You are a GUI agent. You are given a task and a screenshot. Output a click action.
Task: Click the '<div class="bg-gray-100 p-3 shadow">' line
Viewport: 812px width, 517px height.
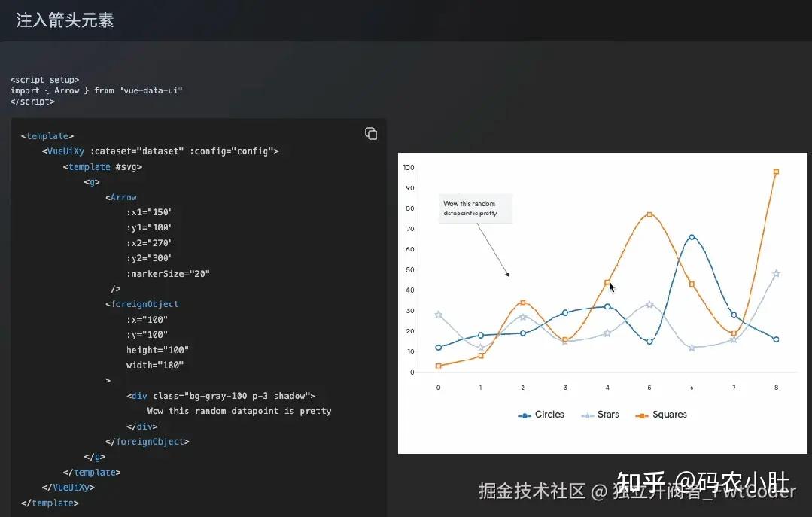click(x=221, y=396)
